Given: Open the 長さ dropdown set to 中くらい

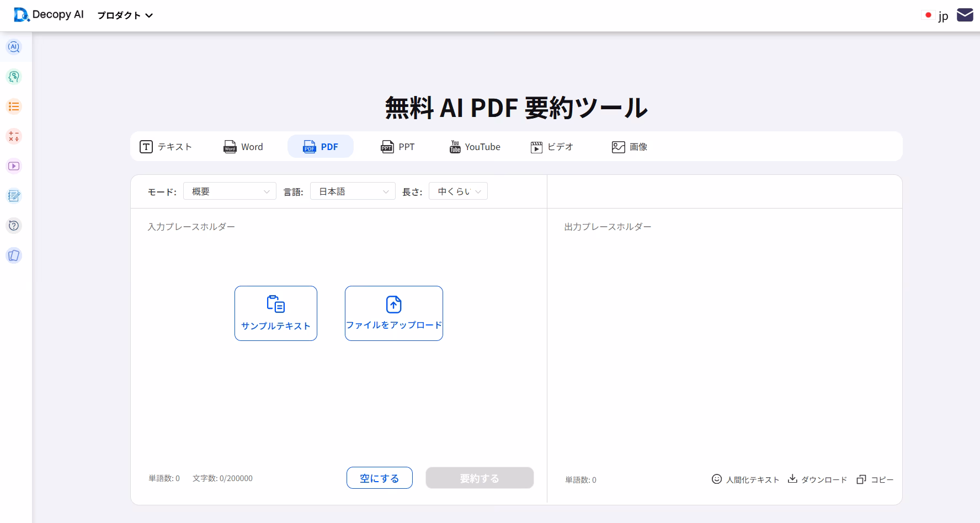Looking at the screenshot, I should pos(458,191).
